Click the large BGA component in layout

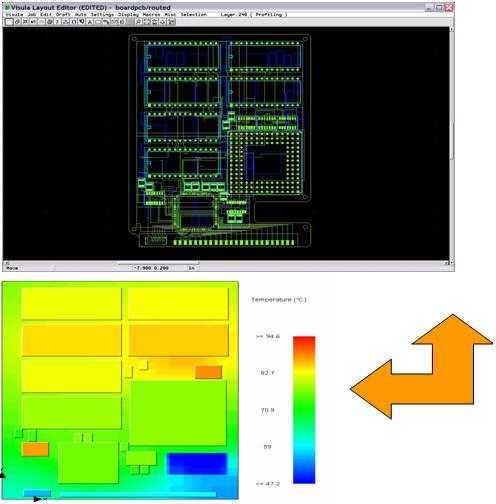[266, 163]
